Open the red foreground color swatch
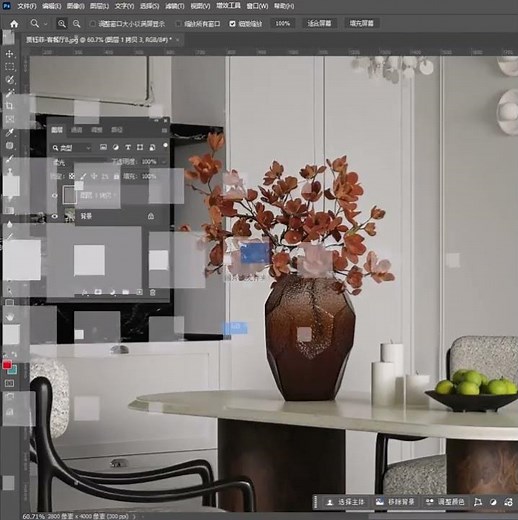The height and width of the screenshot is (520, 518). [7, 365]
